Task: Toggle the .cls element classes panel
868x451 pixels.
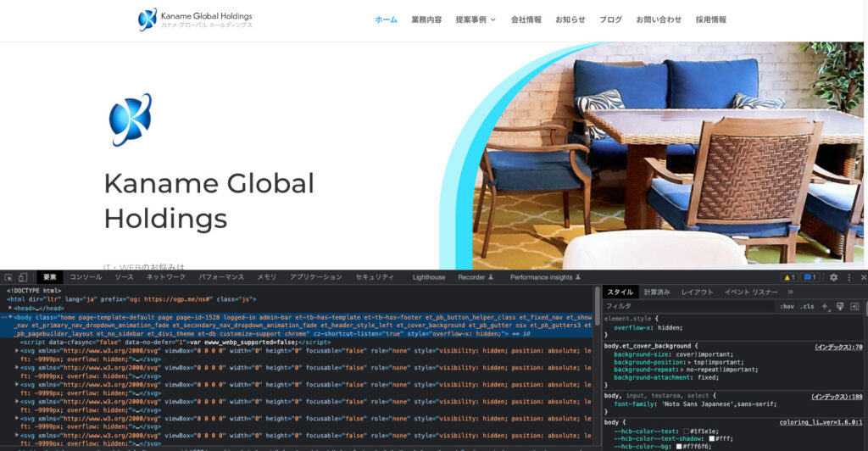Action: tap(808, 306)
